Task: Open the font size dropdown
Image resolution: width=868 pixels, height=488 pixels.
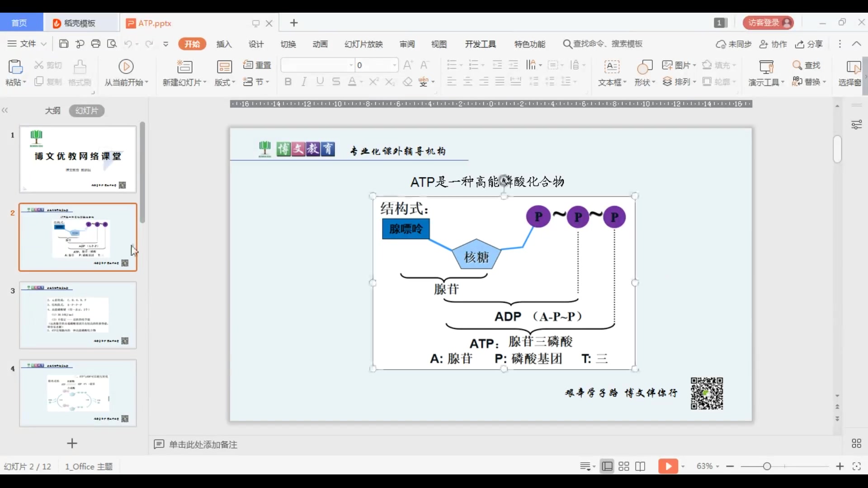Action: (394, 66)
